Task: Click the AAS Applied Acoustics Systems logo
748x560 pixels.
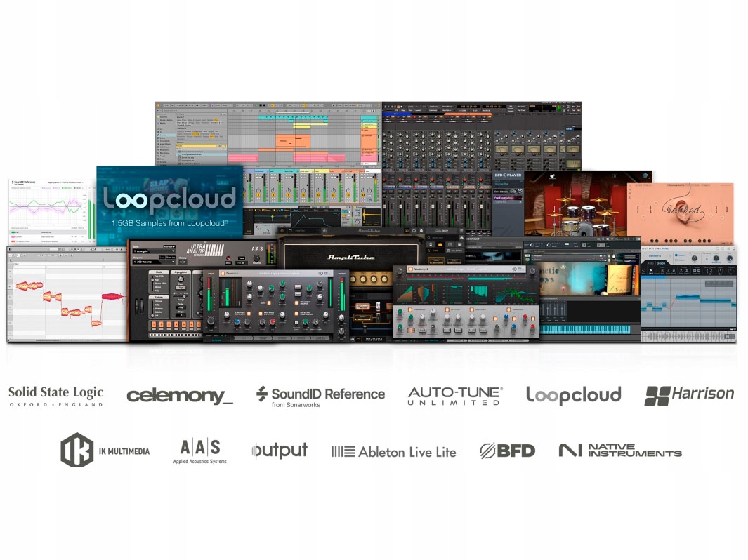Action: pos(200,451)
